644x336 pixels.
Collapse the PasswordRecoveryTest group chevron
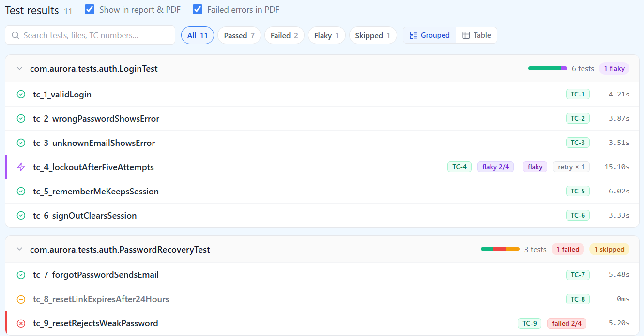tap(19, 249)
